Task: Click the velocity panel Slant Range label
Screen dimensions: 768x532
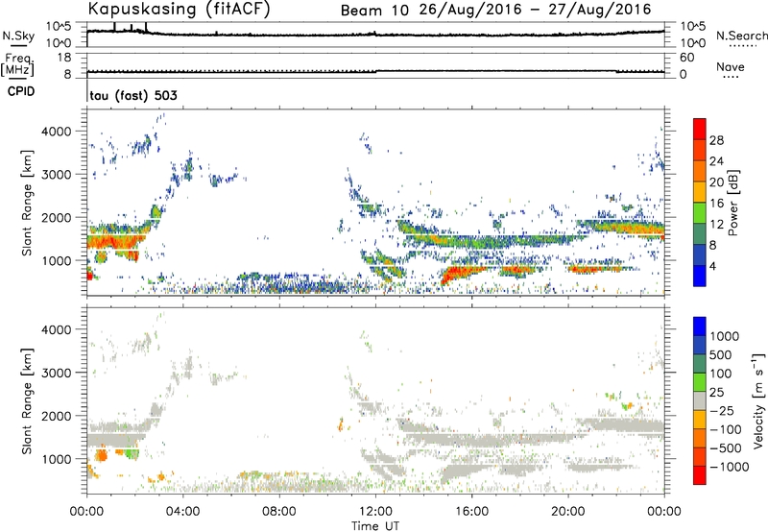Action: tap(27, 401)
